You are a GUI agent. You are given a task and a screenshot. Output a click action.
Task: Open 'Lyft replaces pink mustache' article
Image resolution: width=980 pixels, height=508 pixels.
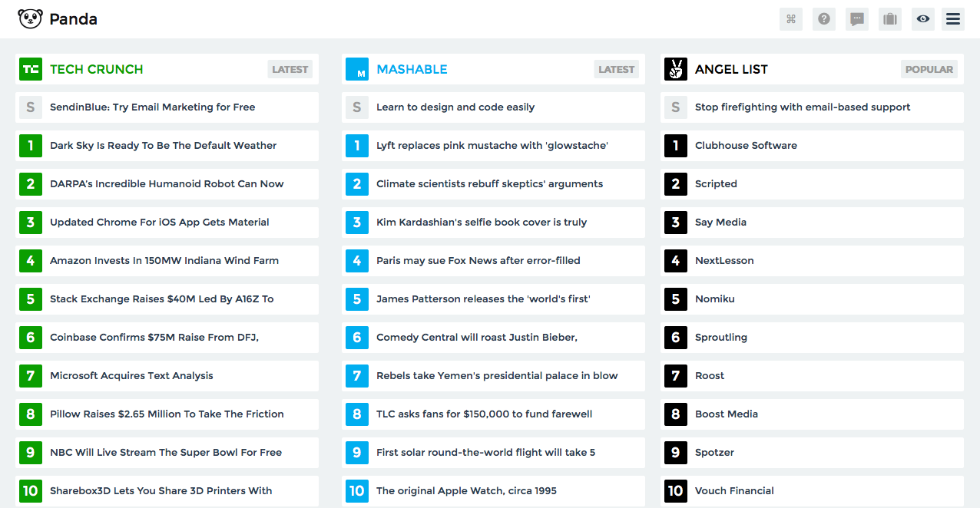[x=492, y=146]
